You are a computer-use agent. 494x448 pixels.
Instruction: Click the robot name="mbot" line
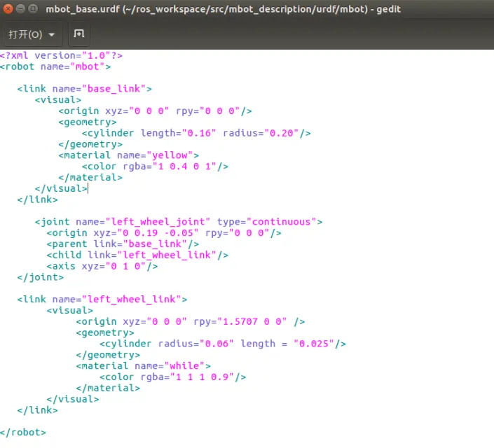pyautogui.click(x=55, y=66)
